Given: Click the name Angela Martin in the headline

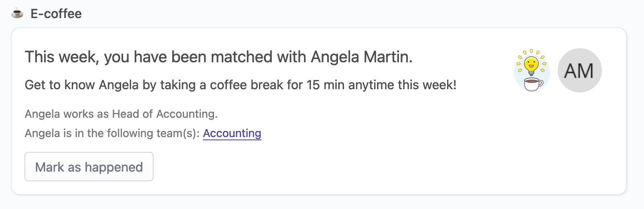Looking at the screenshot, I should pos(361,57).
